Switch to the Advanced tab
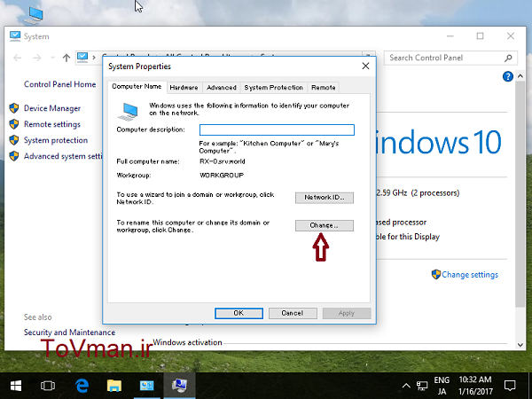The height and width of the screenshot is (399, 532). pyautogui.click(x=221, y=88)
